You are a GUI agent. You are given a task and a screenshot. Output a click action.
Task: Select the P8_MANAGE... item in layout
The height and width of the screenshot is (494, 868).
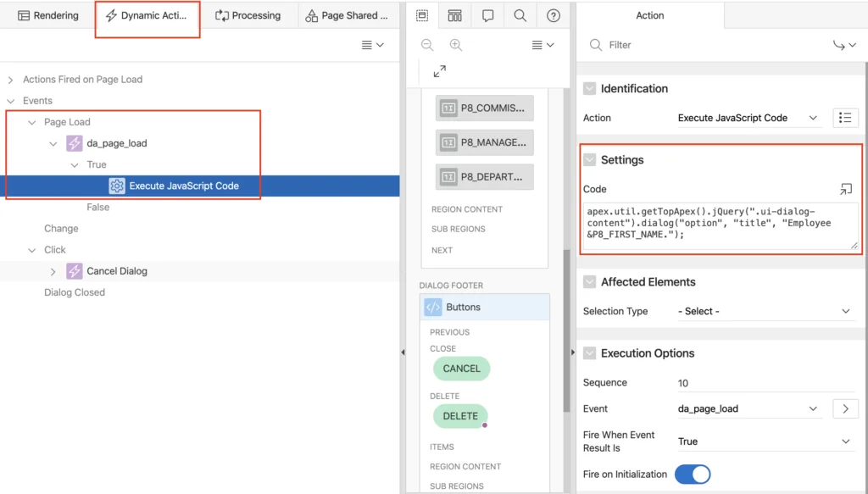(x=484, y=142)
